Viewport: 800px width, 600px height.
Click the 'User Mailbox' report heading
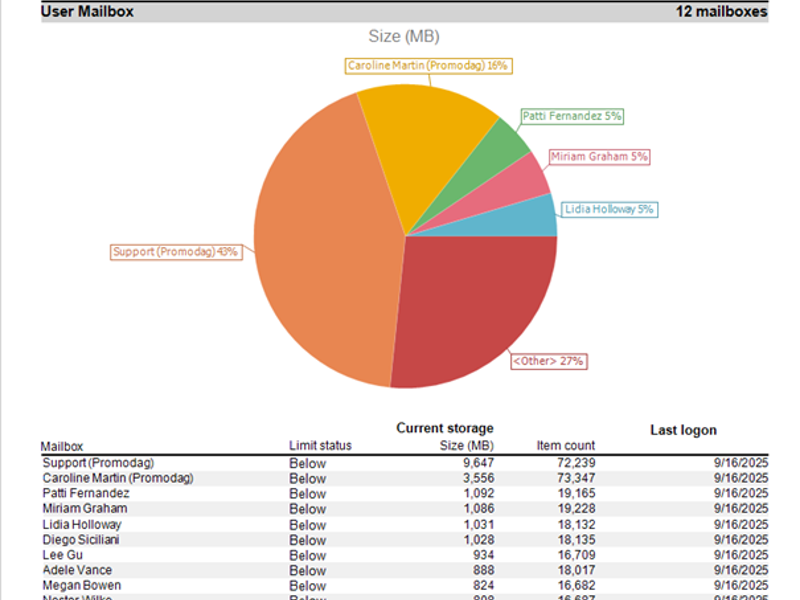pyautogui.click(x=87, y=12)
